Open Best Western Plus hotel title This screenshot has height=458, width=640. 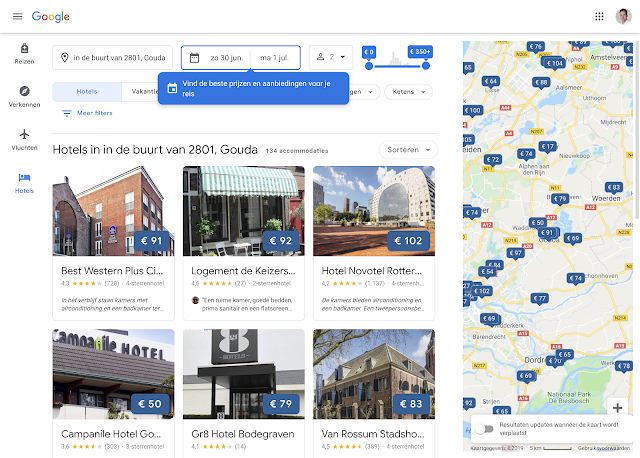tap(112, 271)
